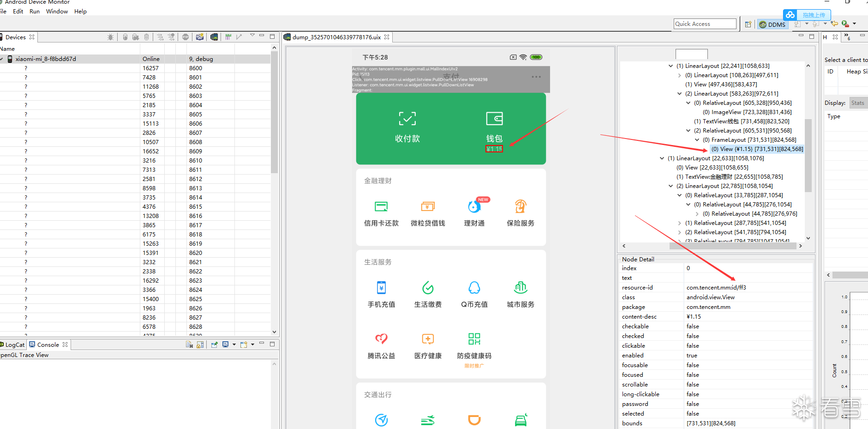Open the Run menu
The width and height of the screenshot is (868, 429).
coord(35,11)
